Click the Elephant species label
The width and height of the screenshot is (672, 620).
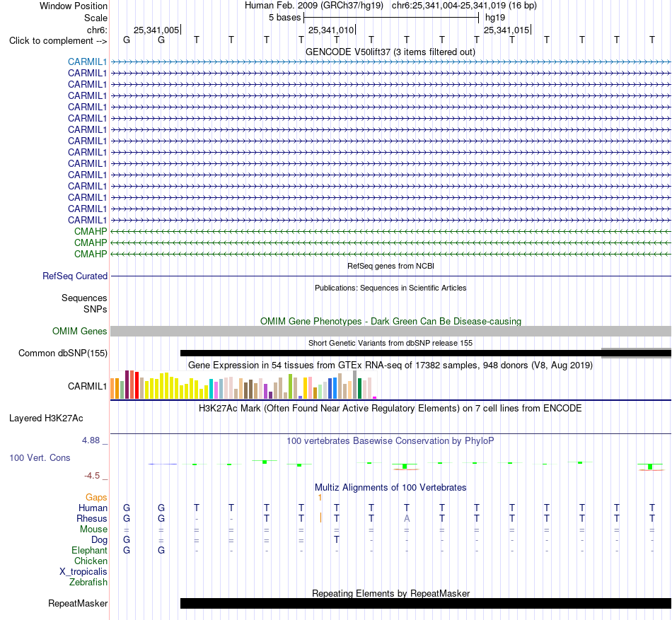[x=89, y=550]
